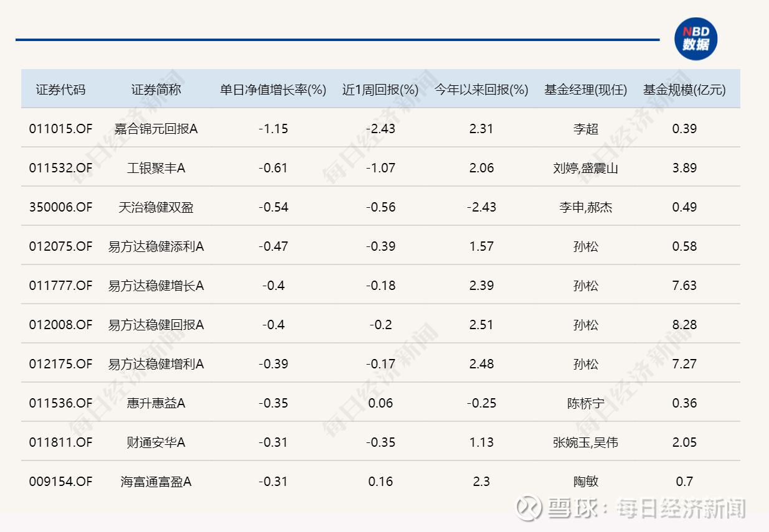Select fund code 011811.OF
This screenshot has width=769, height=532.
60,442
